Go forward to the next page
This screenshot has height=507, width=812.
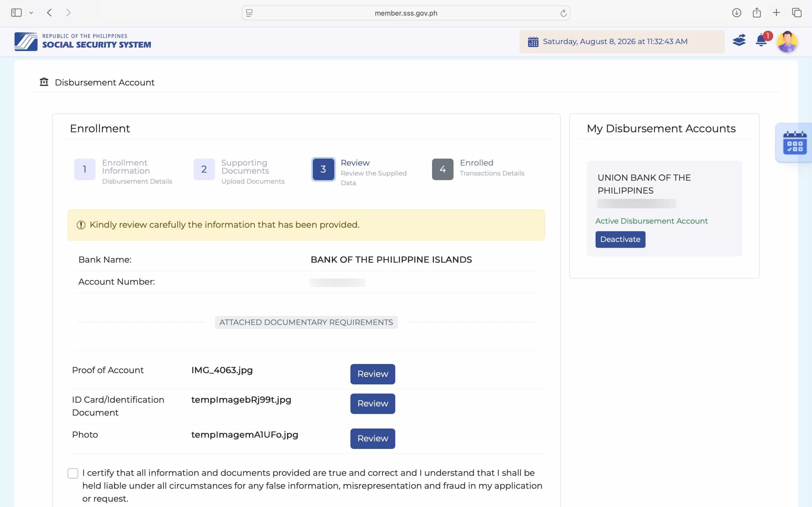68,13
